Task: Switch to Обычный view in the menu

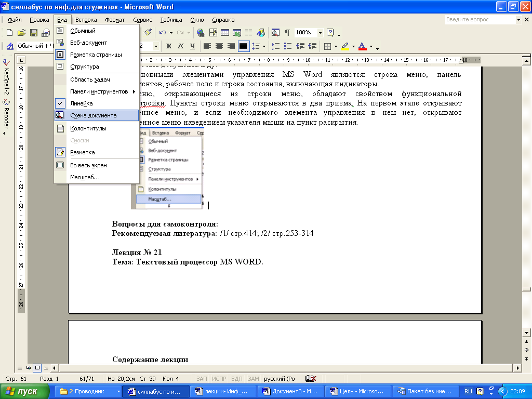Action: [x=97, y=31]
